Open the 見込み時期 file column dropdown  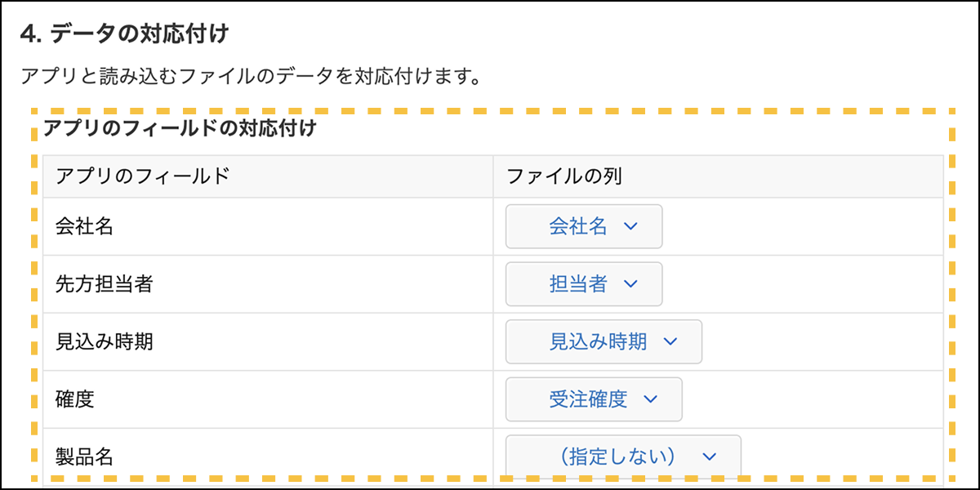(604, 341)
